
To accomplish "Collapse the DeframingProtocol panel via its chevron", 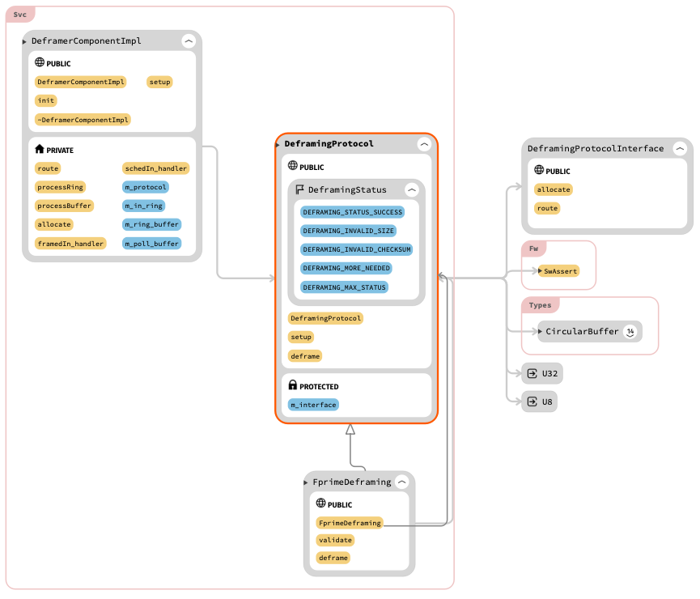I will pyautogui.click(x=424, y=145).
